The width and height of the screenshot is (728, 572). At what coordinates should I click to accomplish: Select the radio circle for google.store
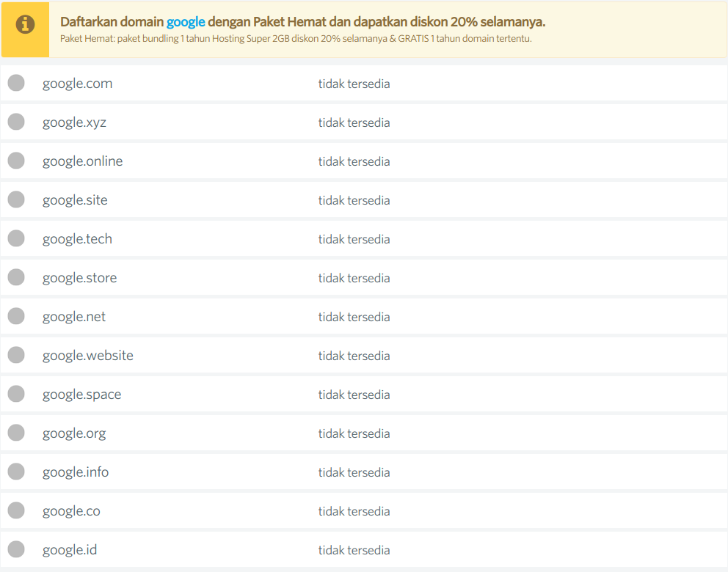click(16, 277)
